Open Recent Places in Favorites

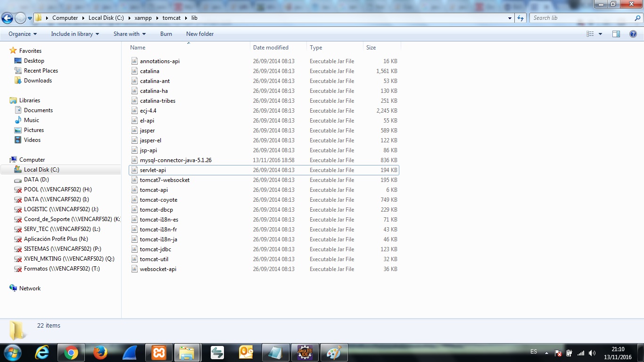41,71
